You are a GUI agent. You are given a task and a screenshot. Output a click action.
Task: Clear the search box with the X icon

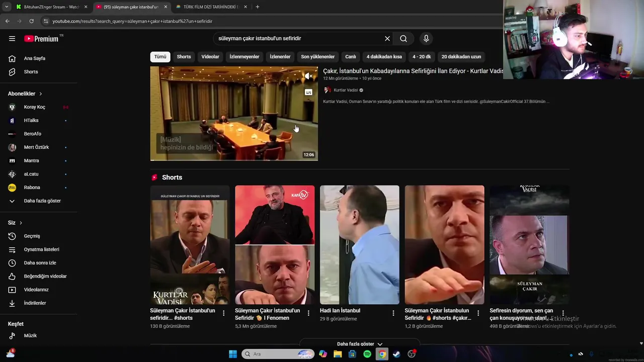pyautogui.click(x=387, y=39)
